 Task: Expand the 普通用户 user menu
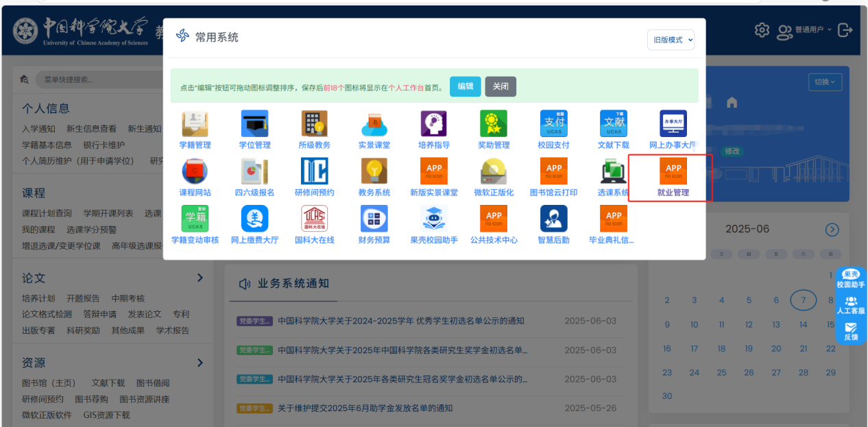[x=805, y=30]
